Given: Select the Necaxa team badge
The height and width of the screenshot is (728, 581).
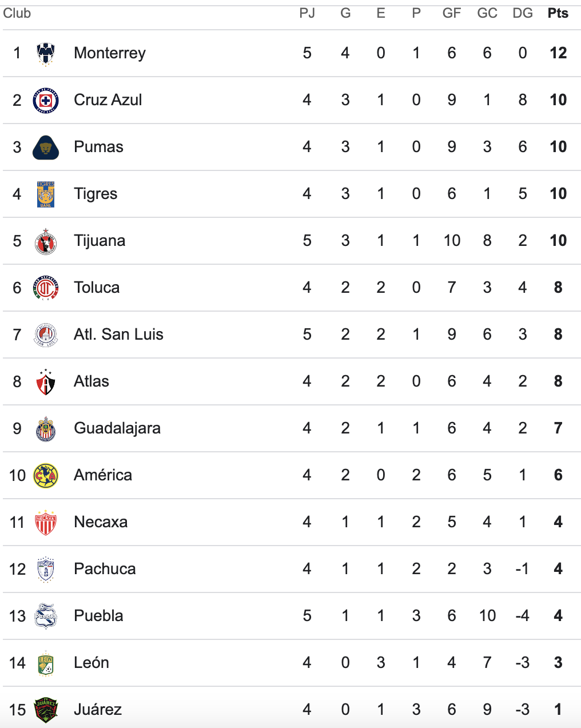Looking at the screenshot, I should coord(46,523).
